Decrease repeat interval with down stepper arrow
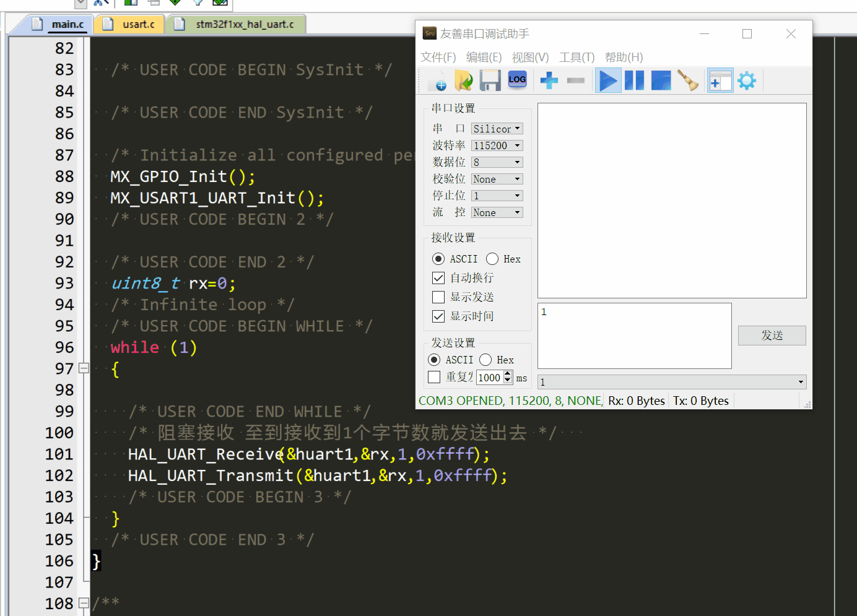857x616 pixels. pos(508,381)
